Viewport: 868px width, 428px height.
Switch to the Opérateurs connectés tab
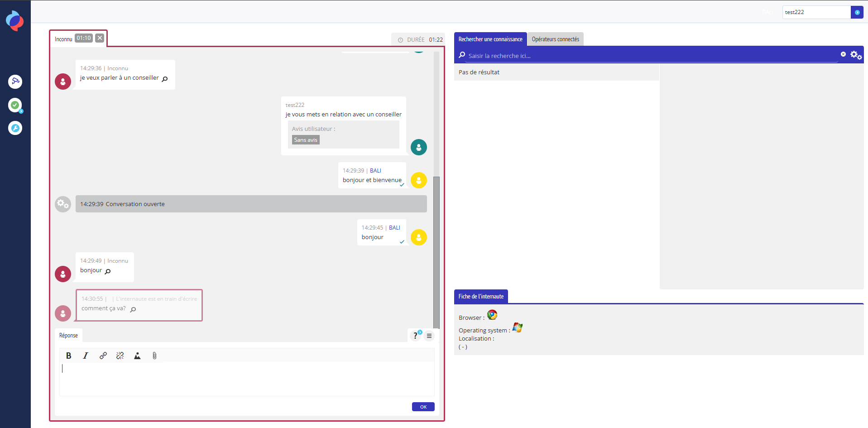pos(555,39)
